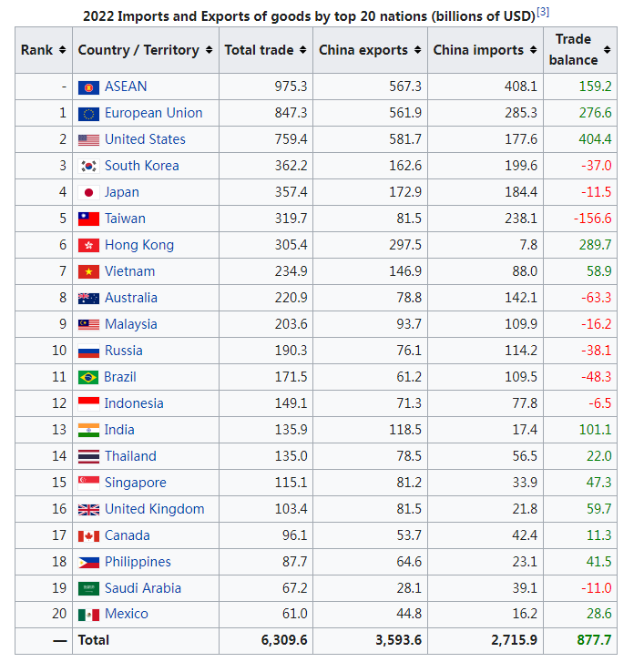Select the 6,309.6 total trade sum

(x=284, y=640)
